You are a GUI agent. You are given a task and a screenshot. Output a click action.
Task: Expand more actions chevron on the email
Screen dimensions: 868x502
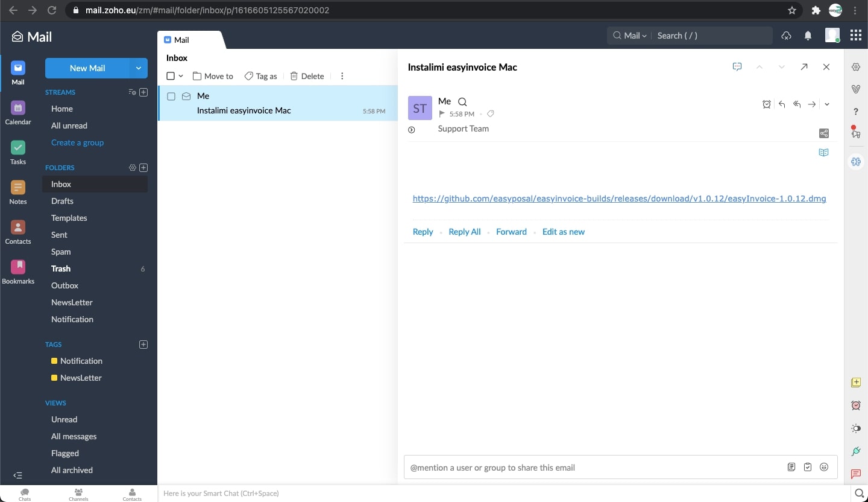(827, 104)
